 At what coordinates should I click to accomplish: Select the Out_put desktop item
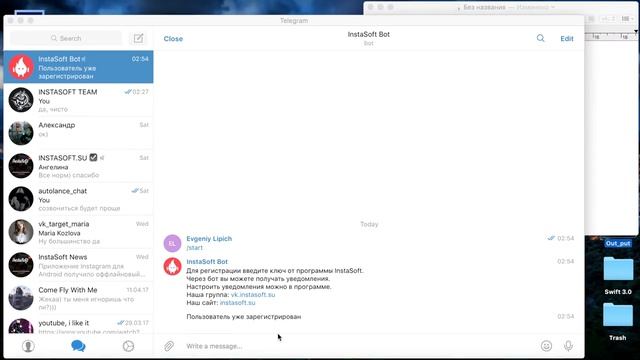[x=618, y=243]
